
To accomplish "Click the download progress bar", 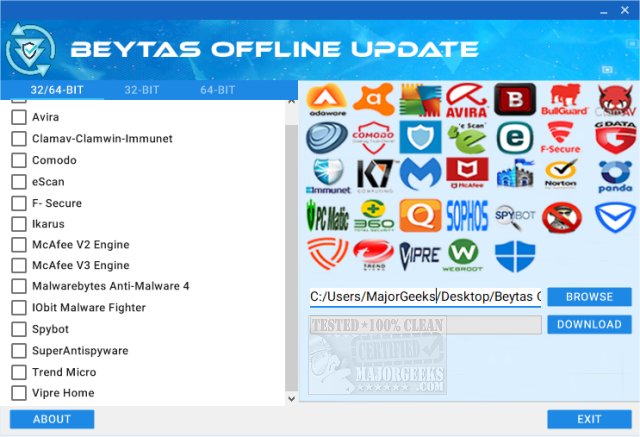I will (425, 325).
